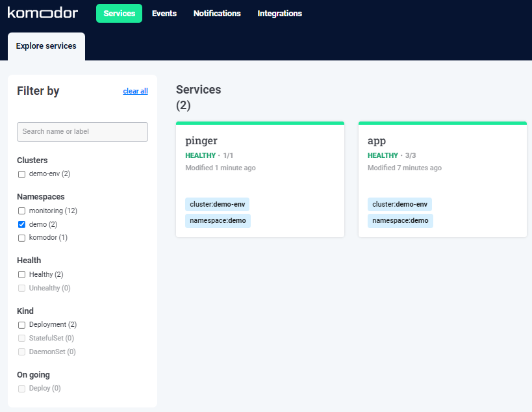Image resolution: width=532 pixels, height=412 pixels.
Task: Click the cluster:demo-env tag on pinger
Action: coord(217,204)
